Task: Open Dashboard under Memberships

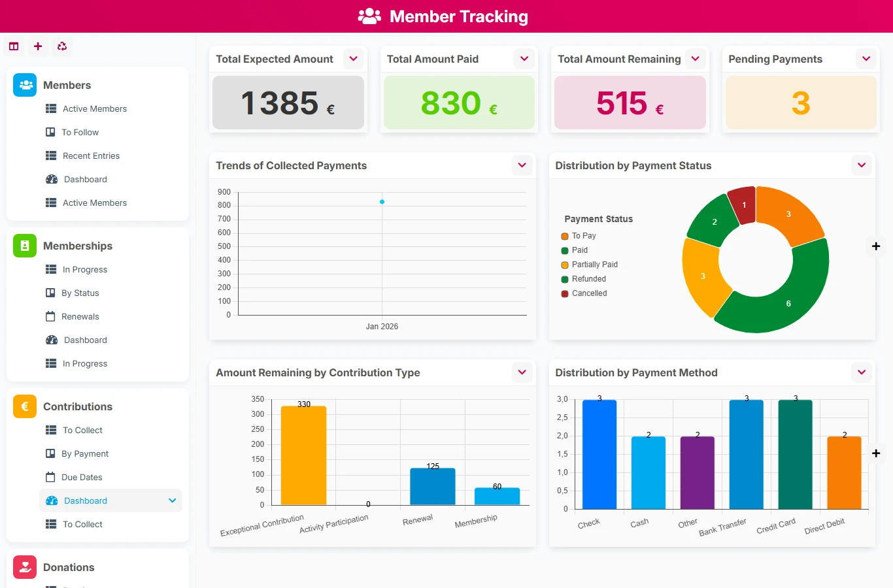Action: pos(85,340)
